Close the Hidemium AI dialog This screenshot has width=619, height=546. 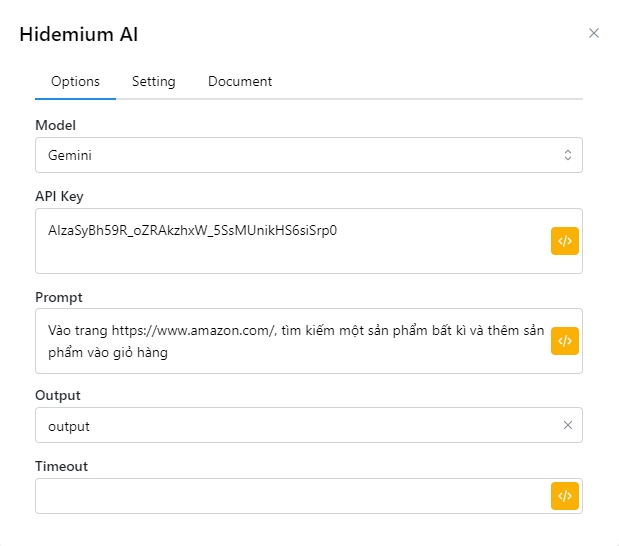pos(594,33)
